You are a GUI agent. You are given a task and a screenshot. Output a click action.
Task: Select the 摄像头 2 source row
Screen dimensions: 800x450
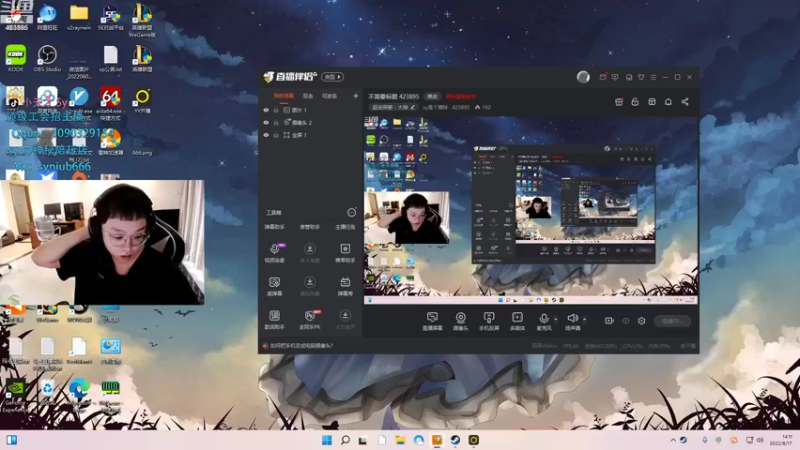310,122
